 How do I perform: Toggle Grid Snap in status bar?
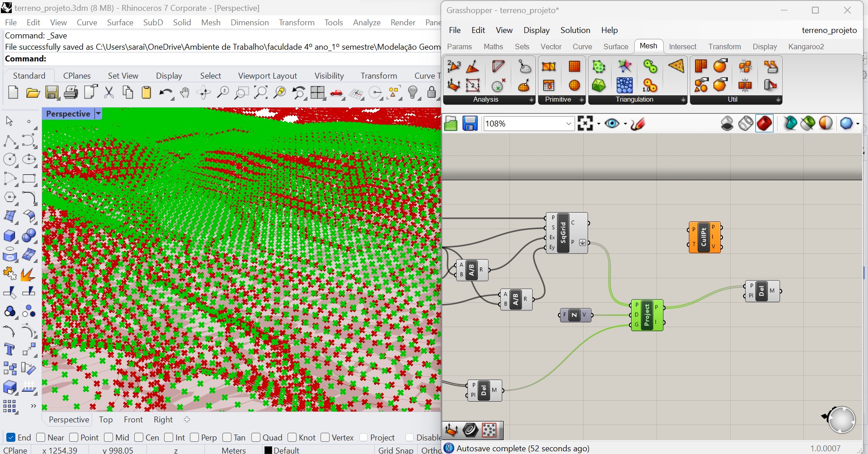coord(396,450)
